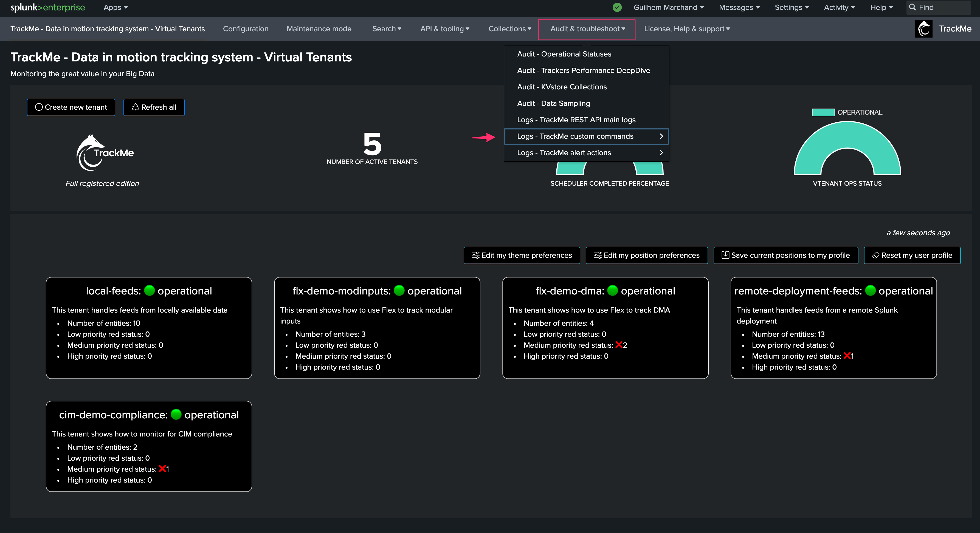Screen dimensions: 980x533
Task: Open the remote-deployment-feeds tenant card title
Action: [833, 291]
